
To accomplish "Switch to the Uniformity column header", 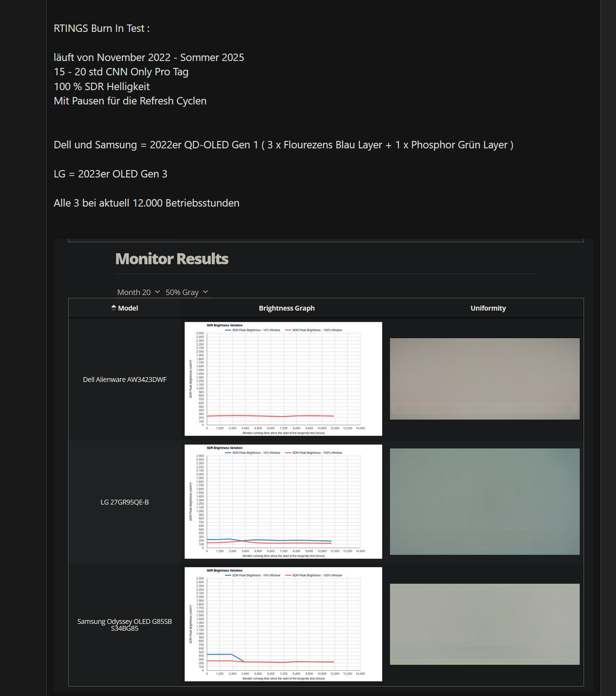I will [488, 308].
